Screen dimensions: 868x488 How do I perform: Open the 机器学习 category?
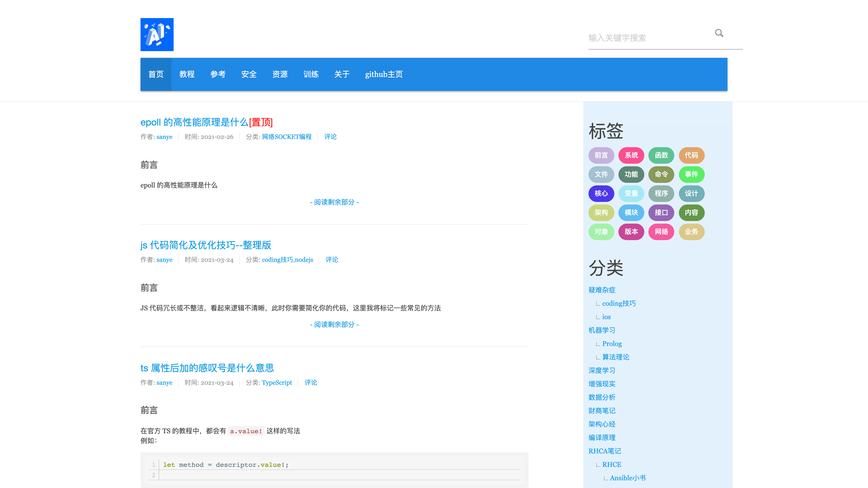(x=601, y=330)
